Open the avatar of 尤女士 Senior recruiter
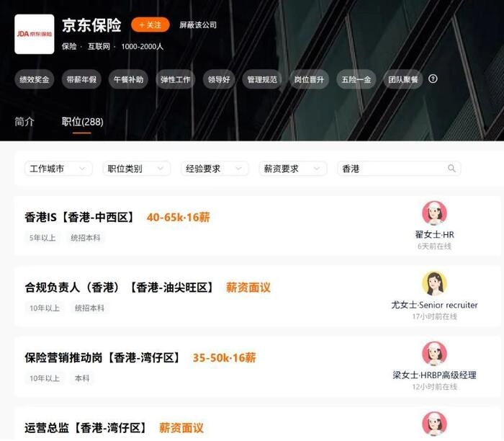Screen dimensions: 504x441 pos(434,283)
